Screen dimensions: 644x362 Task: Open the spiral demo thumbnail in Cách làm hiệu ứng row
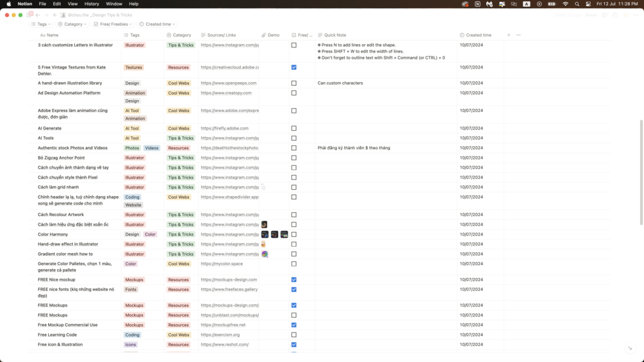[264, 224]
